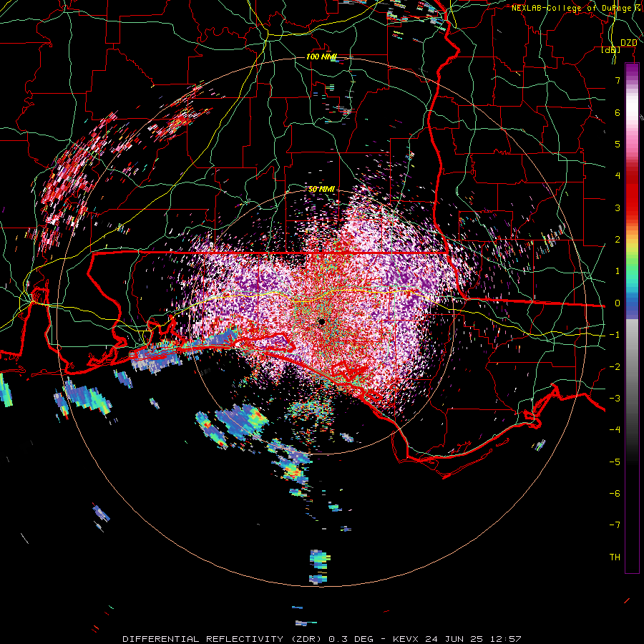Click the -1 dB label on color scale

615,335
